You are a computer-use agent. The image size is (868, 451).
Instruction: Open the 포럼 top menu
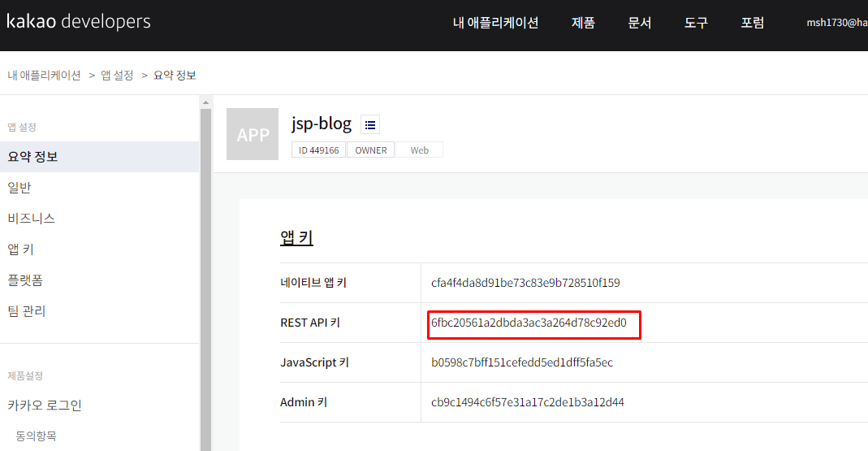[753, 23]
